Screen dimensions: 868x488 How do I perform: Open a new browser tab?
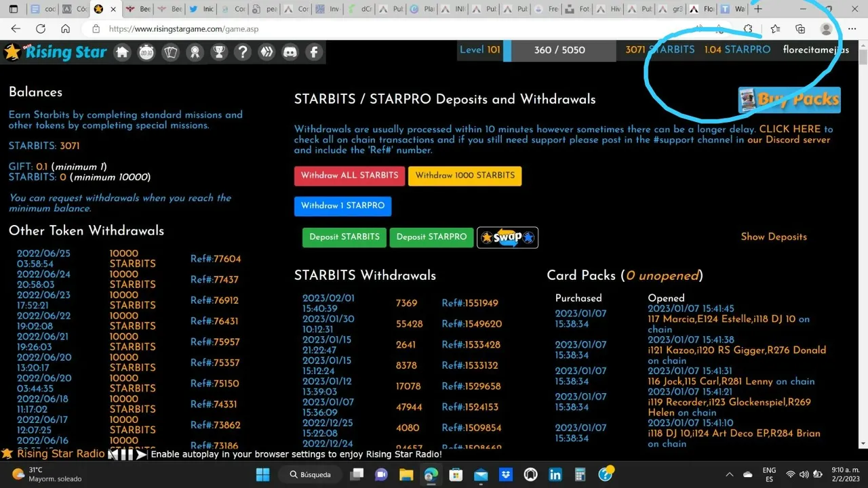click(758, 9)
